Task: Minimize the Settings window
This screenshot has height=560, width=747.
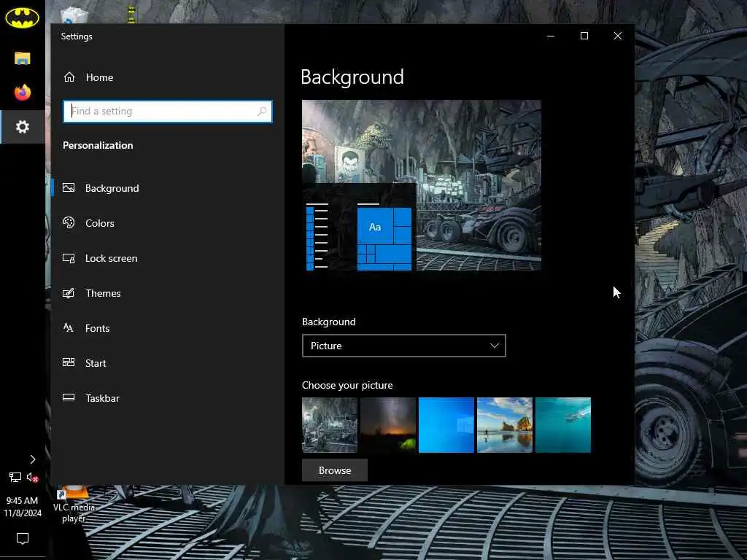Action: (x=551, y=36)
